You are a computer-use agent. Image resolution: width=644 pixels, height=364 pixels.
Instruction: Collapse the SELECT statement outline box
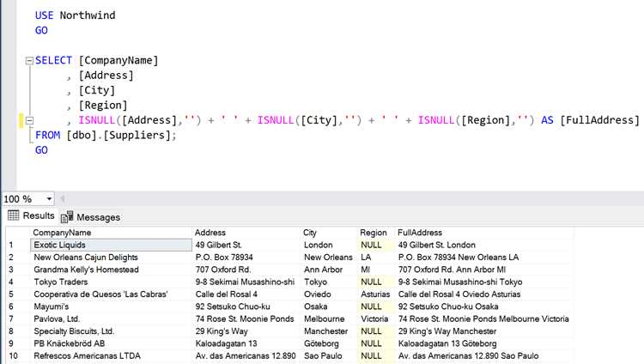click(x=29, y=61)
